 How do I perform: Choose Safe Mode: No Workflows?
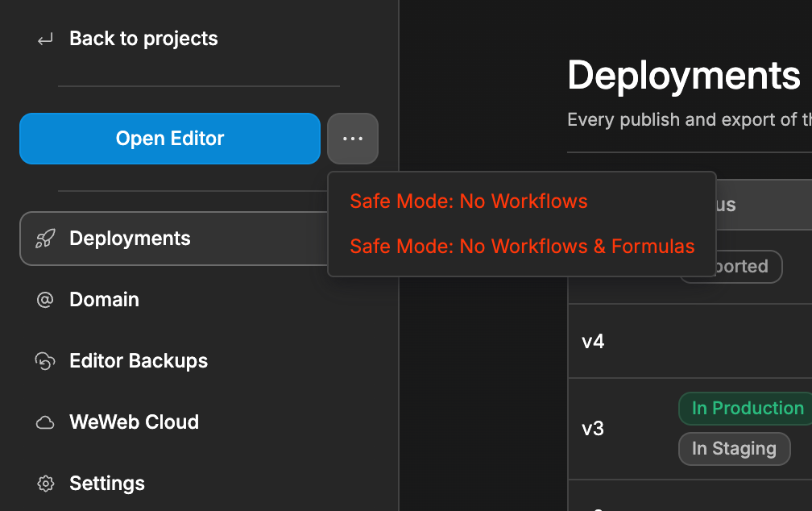point(469,201)
